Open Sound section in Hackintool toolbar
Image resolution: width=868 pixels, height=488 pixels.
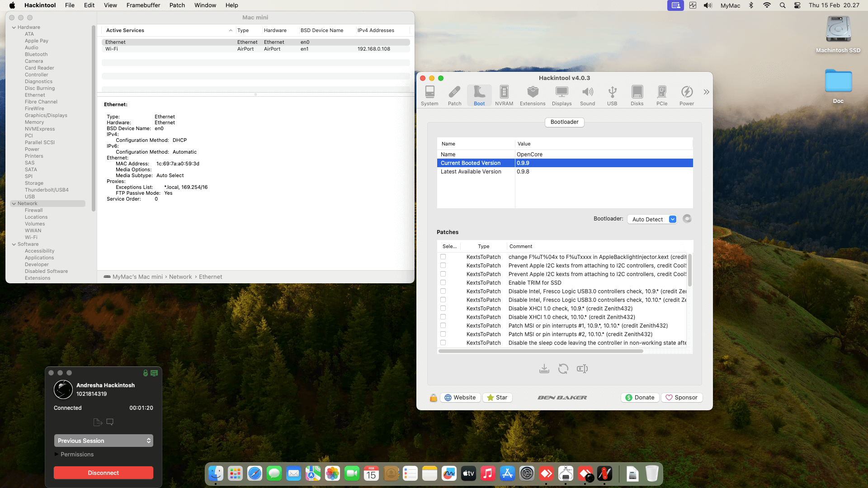(587, 95)
